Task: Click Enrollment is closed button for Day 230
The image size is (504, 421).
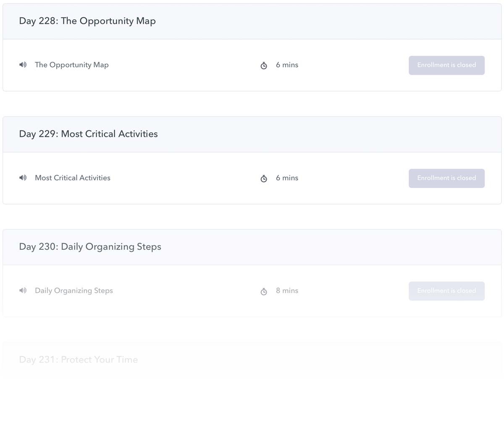Action: point(446,291)
